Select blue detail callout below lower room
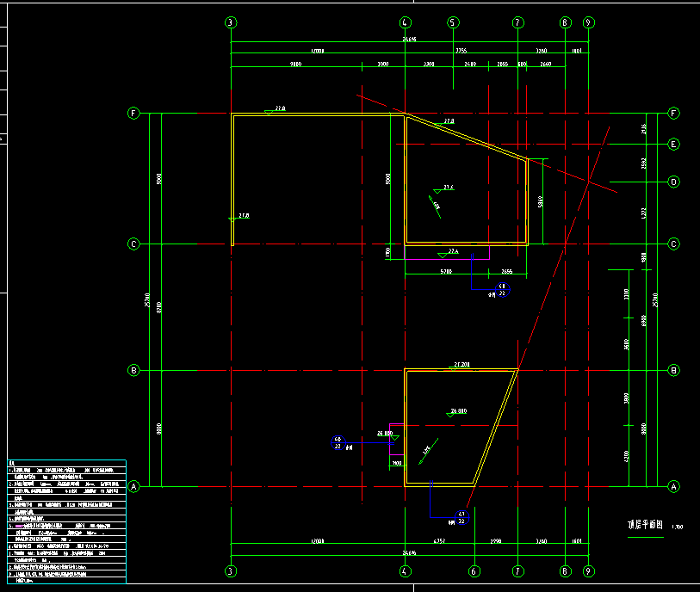 point(461,517)
